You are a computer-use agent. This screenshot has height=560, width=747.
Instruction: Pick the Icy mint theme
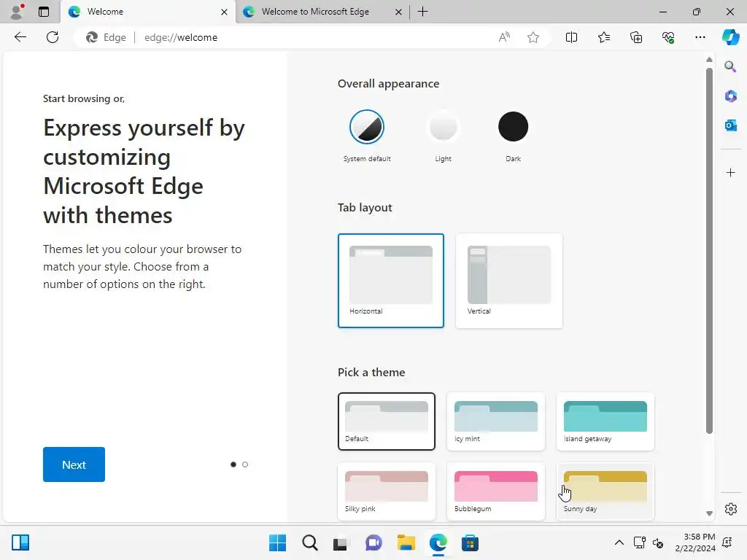point(496,421)
